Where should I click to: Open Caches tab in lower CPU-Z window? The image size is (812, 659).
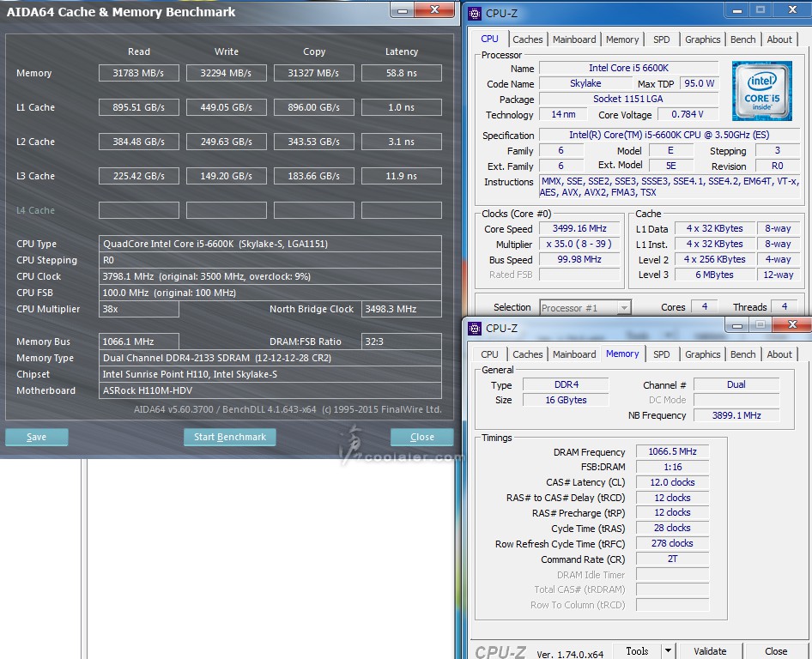[x=527, y=354]
